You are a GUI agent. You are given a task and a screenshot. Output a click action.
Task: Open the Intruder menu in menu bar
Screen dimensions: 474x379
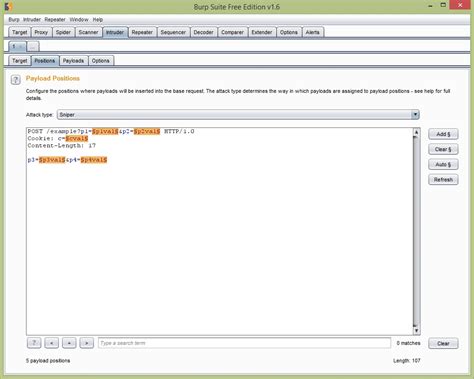(32, 20)
